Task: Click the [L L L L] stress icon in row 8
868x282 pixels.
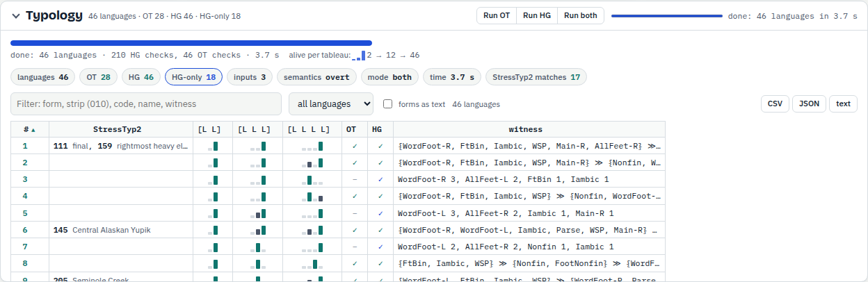Action: point(312,263)
